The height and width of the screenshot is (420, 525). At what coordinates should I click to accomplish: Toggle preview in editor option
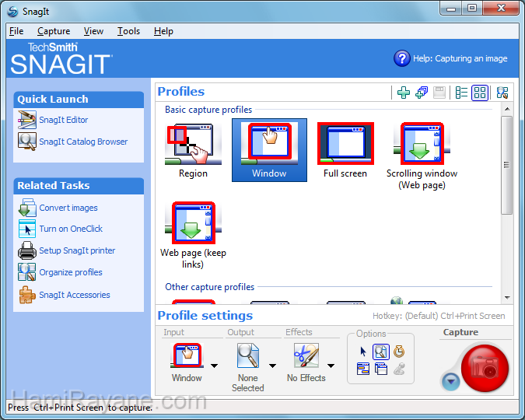point(381,352)
